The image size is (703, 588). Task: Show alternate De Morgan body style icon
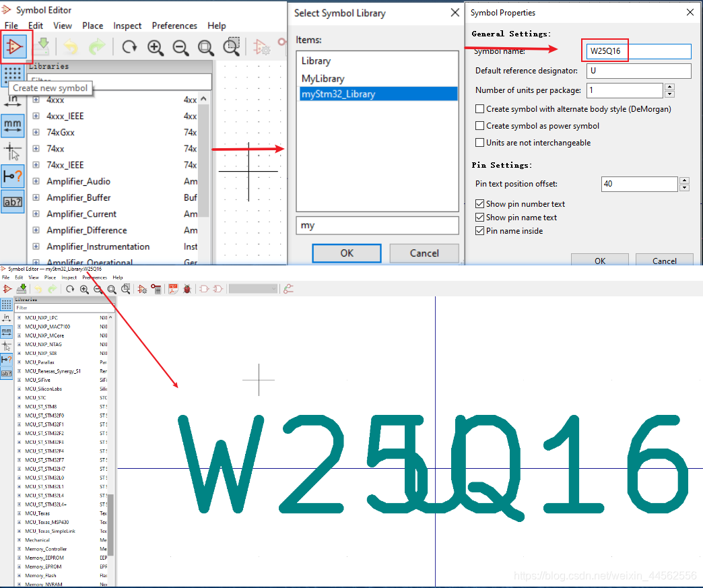click(x=218, y=289)
